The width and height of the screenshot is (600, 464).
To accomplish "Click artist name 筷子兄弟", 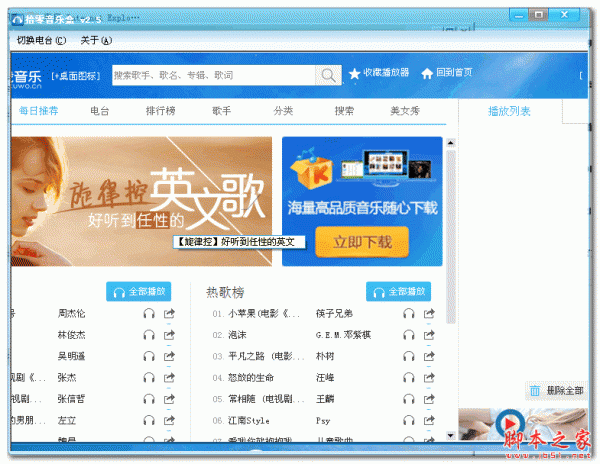I will click(334, 314).
